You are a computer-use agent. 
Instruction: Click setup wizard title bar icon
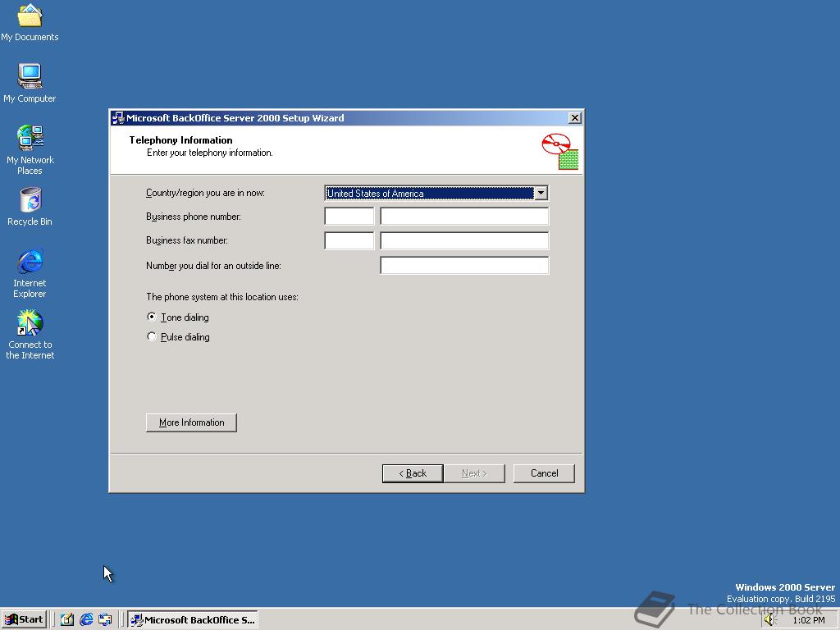coord(118,118)
